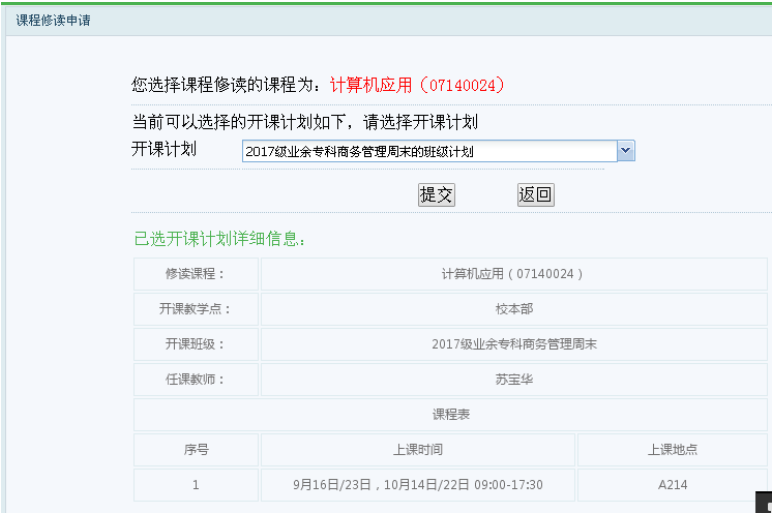This screenshot has height=522, width=779.
Task: Click the 任课教师 label cell
Action: pos(195,379)
